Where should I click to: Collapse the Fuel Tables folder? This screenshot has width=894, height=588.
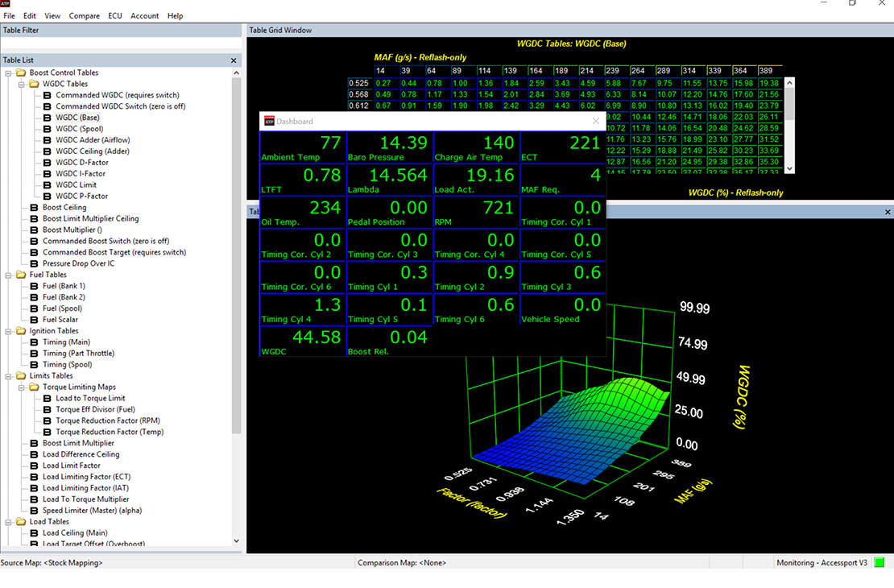(9, 275)
